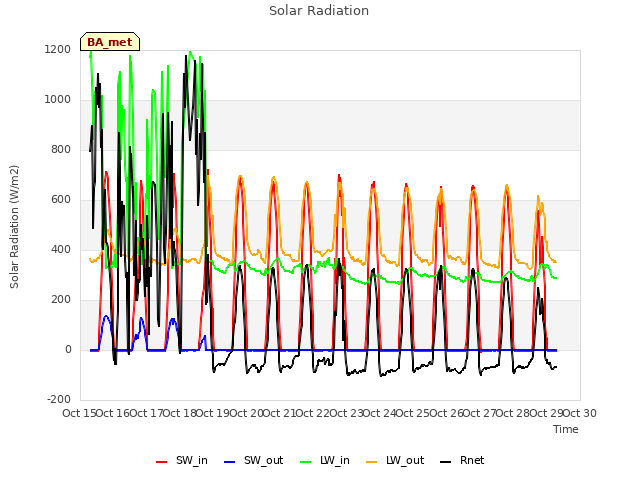Click the -200 y-axis tick label

coord(59,400)
